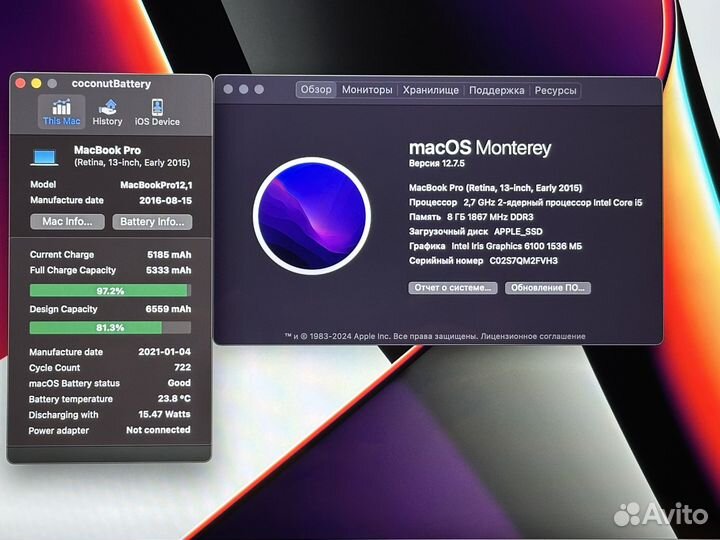The height and width of the screenshot is (540, 720).
Task: Click the 23.8 °C battery temperature
Action: click(x=174, y=399)
